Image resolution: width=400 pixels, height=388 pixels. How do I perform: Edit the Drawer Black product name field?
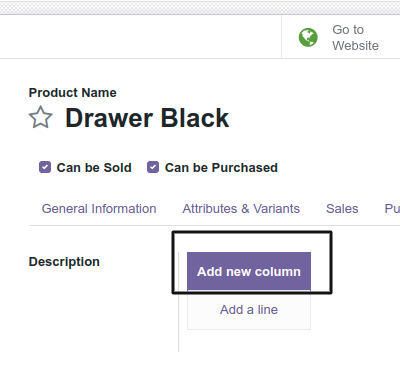click(147, 118)
